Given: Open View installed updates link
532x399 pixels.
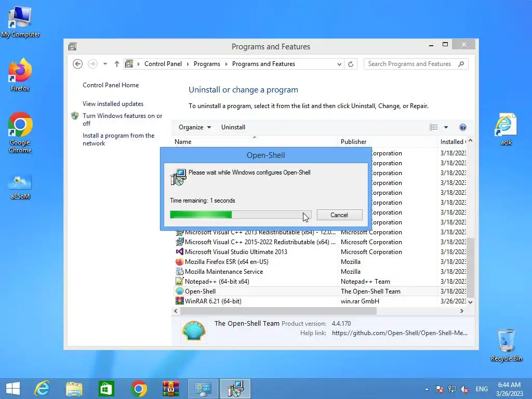Looking at the screenshot, I should tap(113, 104).
